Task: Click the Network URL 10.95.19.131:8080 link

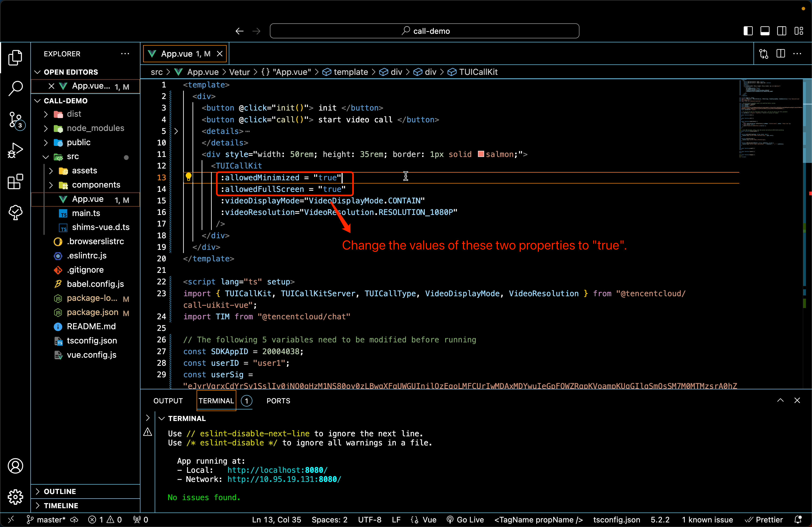Action: [285, 479]
